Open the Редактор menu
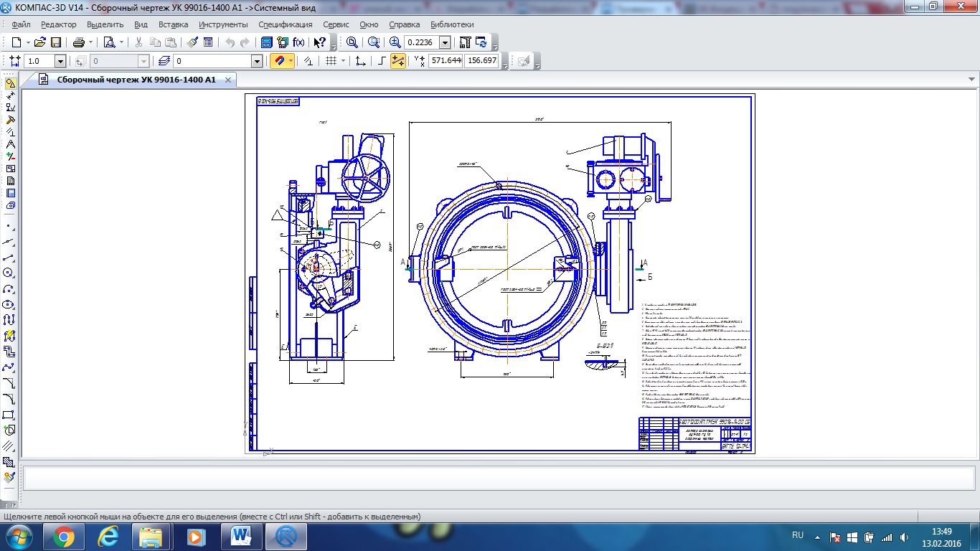Screen dimensions: 980x551 pyautogui.click(x=59, y=24)
